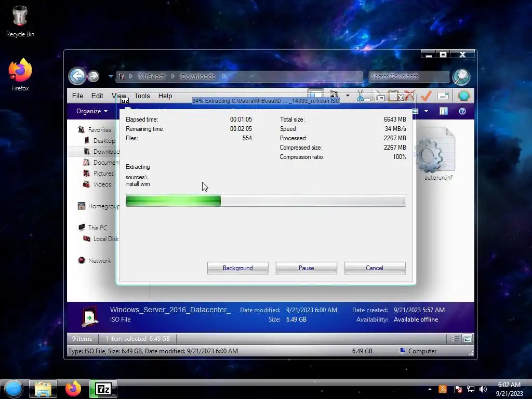Show hidden tray icons arrow
This screenshot has height=399, width=532.
pyautogui.click(x=430, y=389)
